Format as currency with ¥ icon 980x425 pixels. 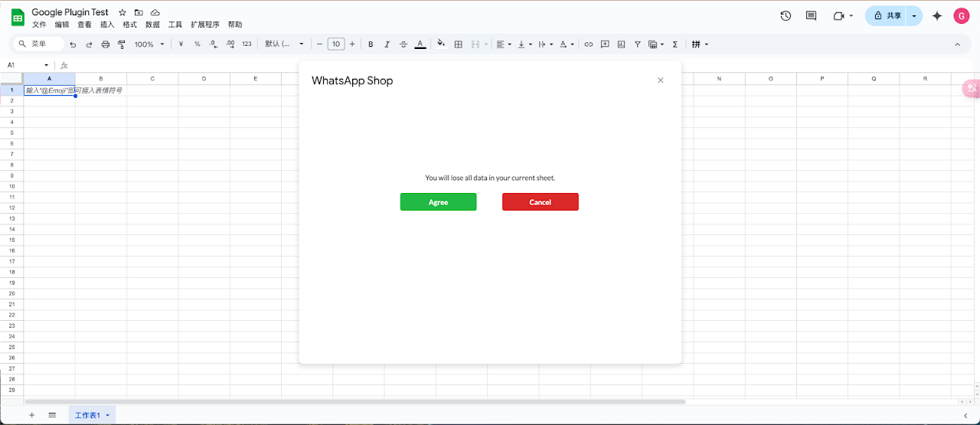tap(181, 44)
